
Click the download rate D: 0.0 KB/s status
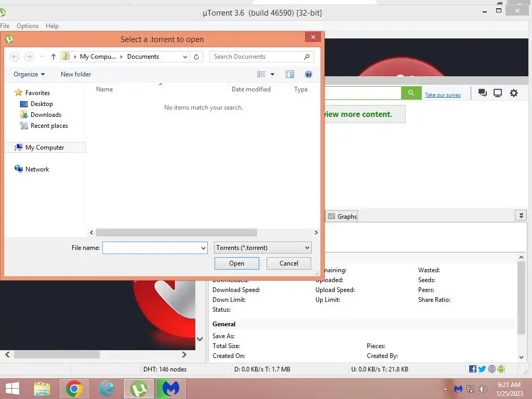[x=262, y=369]
